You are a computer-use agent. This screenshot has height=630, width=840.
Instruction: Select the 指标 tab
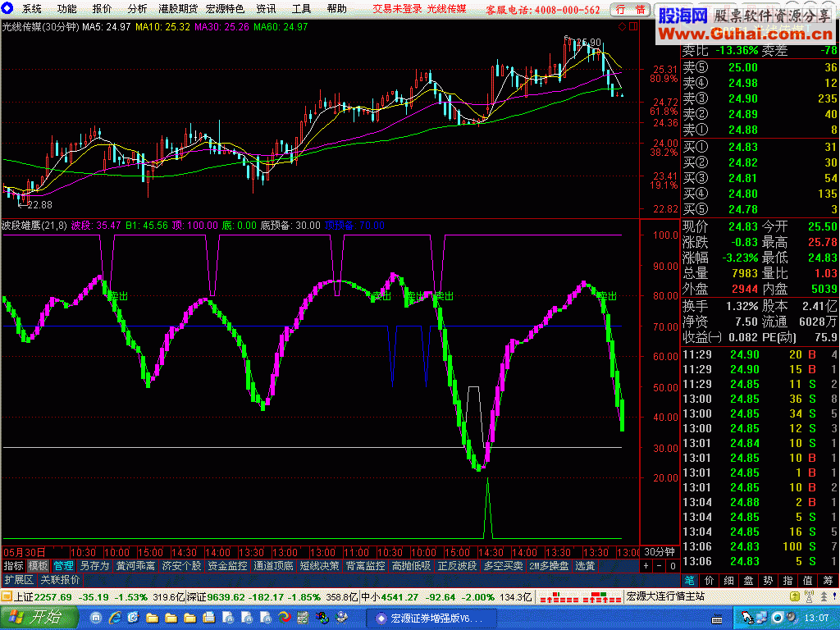pyautogui.click(x=13, y=566)
